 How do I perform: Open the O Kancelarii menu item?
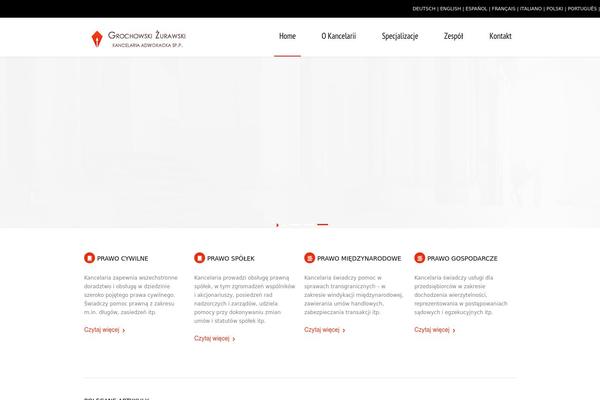(339, 36)
